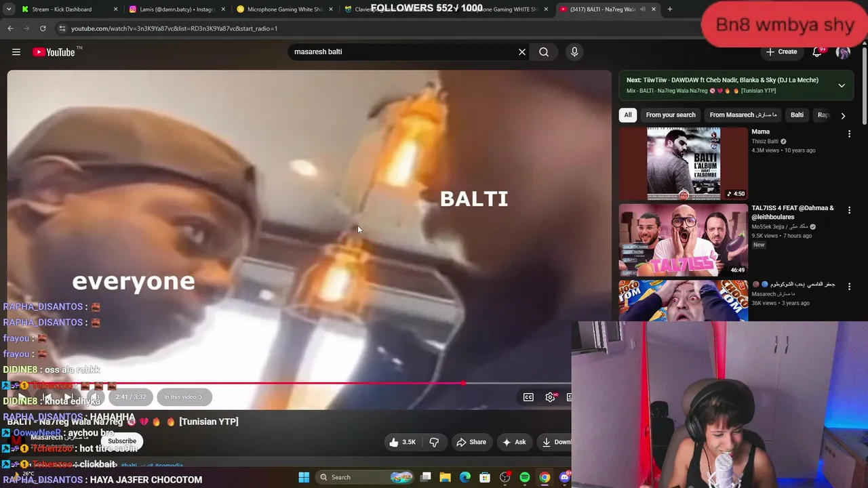Show more filter chips with right arrow
This screenshot has width=868, height=488.
[843, 116]
